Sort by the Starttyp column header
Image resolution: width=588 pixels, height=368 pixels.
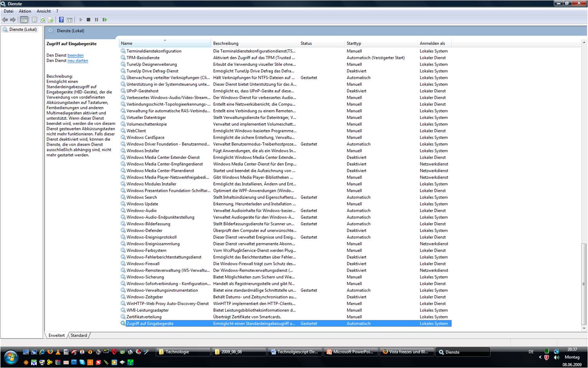381,43
